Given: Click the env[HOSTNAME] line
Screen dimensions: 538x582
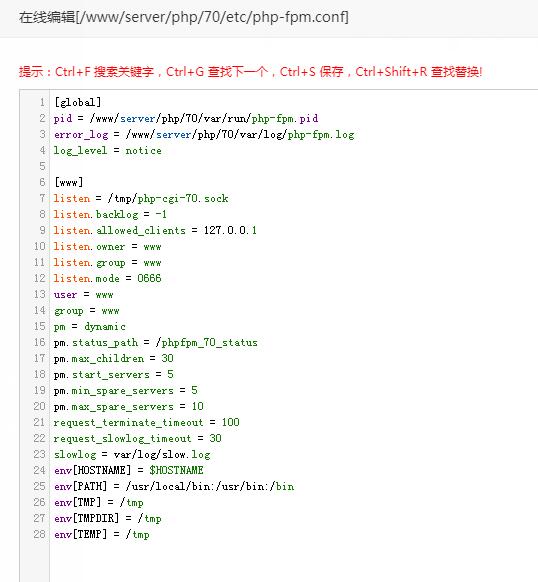Looking at the screenshot, I should pos(128,470).
